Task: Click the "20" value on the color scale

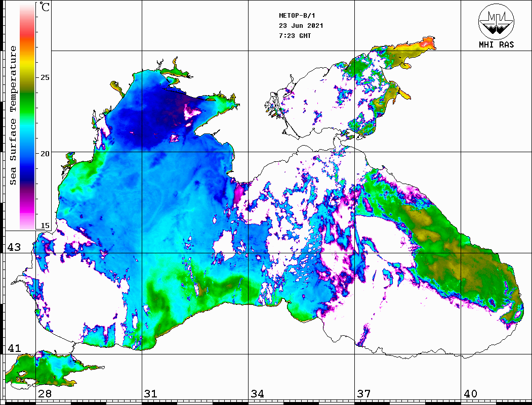Action: pos(45,154)
